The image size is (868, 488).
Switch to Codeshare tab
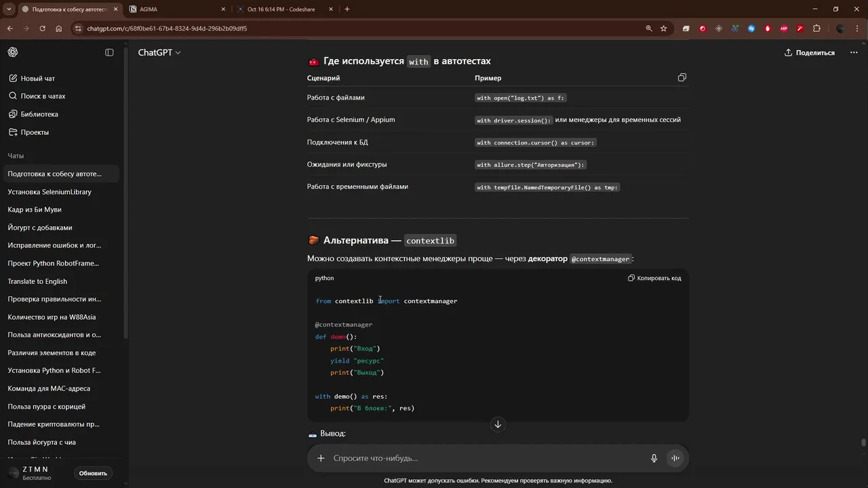click(x=285, y=9)
